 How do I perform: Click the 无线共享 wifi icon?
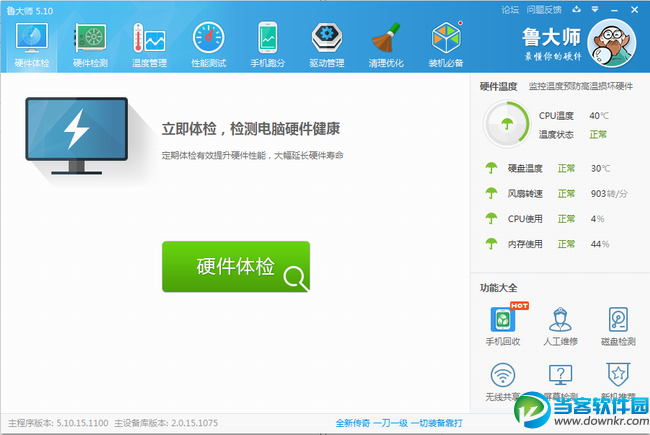(503, 375)
